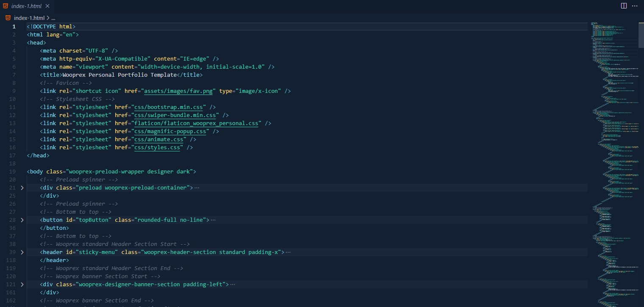Follow the css/styles.css stylesheet link
644x307 pixels.
point(157,147)
